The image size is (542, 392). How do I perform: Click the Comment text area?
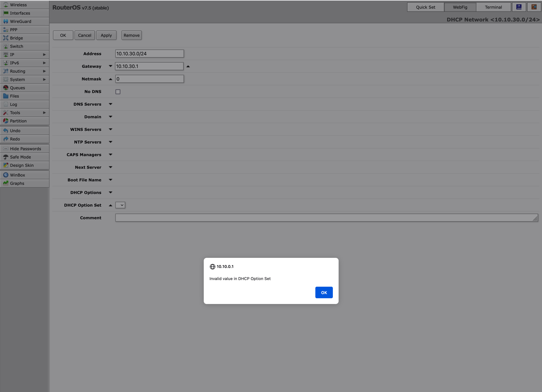pyautogui.click(x=326, y=218)
